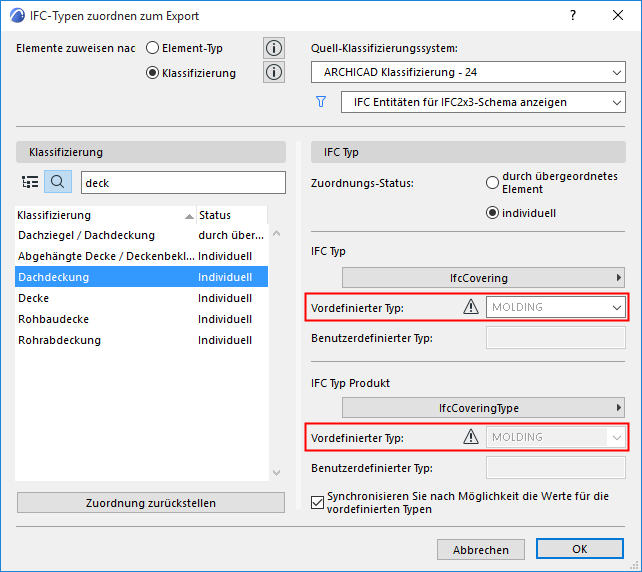Click the warning icon next to the first MOLDING dropdown

point(471,307)
